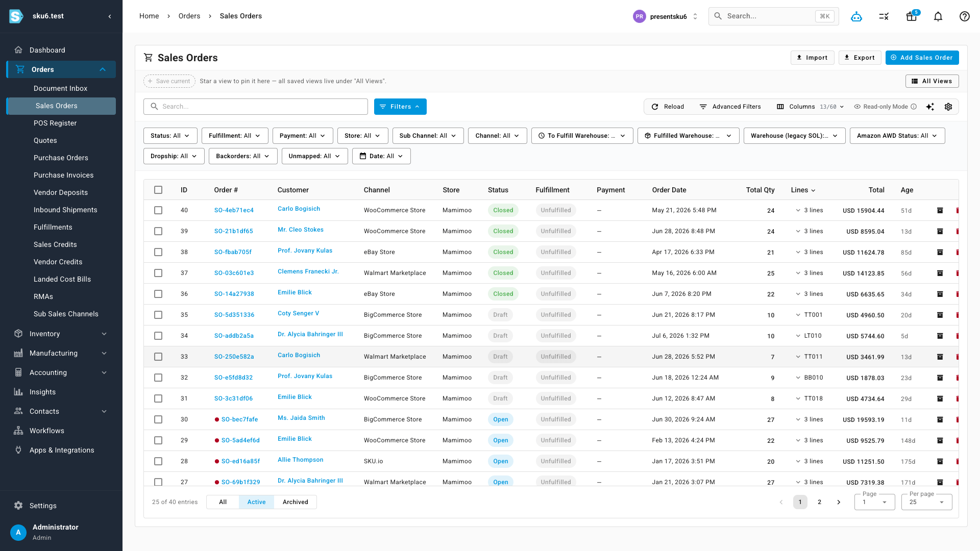Archive order SO-bec7fafe with its archive icon

pos(940,419)
